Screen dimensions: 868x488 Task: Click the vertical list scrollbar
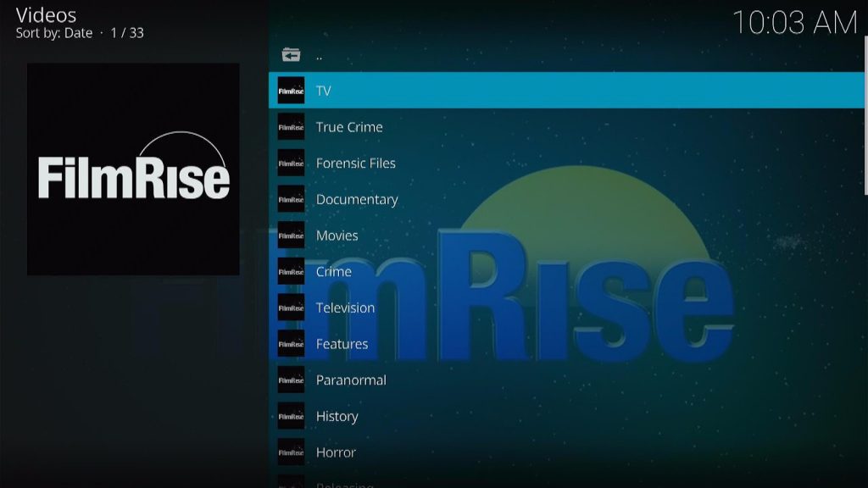(865, 115)
